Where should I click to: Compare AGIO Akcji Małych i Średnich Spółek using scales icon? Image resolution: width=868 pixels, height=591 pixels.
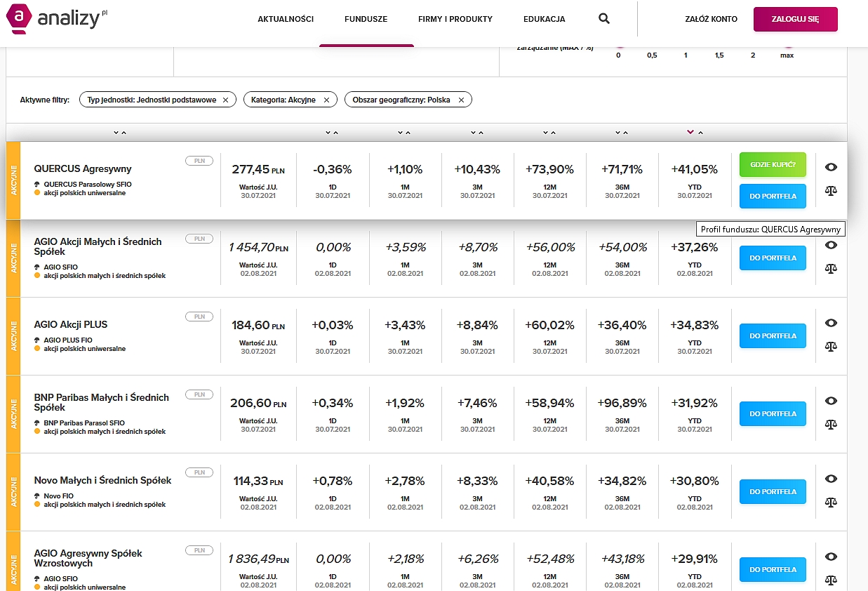click(x=832, y=268)
